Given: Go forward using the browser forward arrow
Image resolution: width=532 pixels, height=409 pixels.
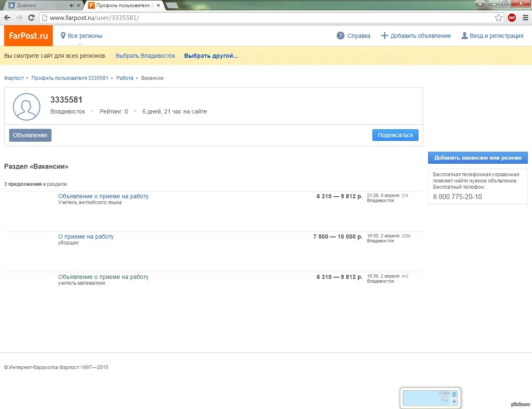Looking at the screenshot, I should point(19,17).
